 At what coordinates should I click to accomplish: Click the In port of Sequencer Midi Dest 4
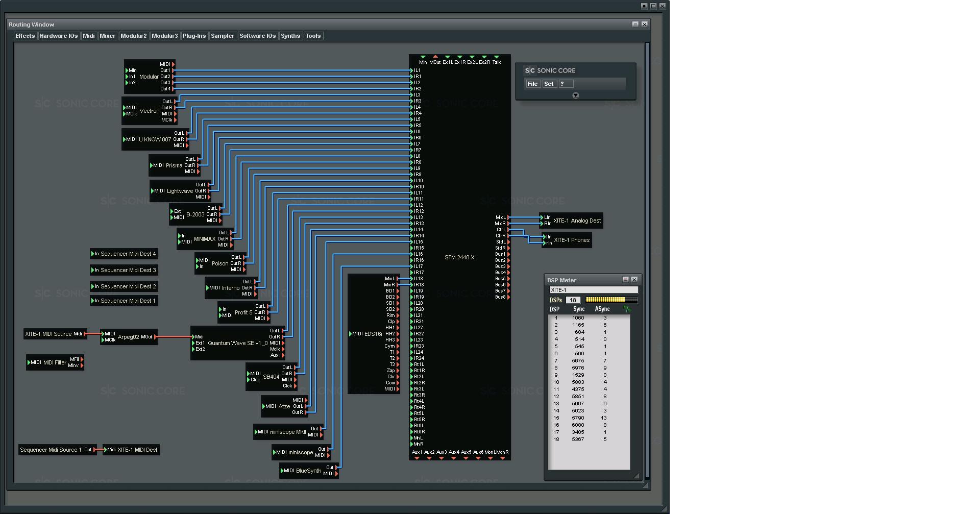pos(93,254)
